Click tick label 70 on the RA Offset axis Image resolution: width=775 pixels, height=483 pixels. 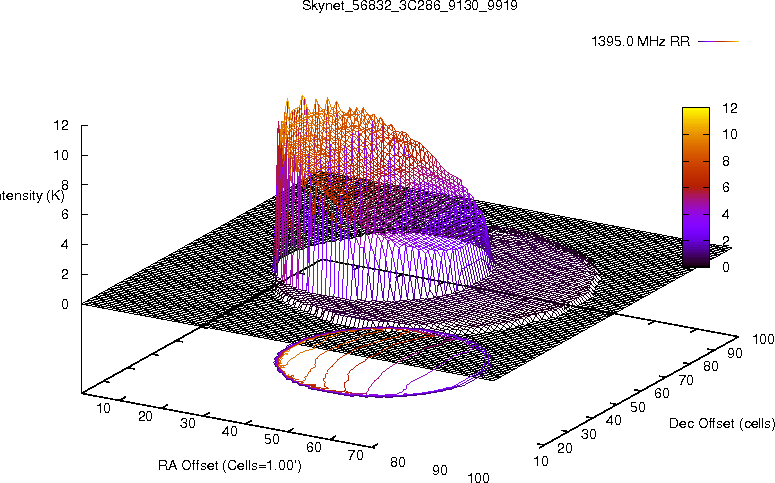point(356,455)
